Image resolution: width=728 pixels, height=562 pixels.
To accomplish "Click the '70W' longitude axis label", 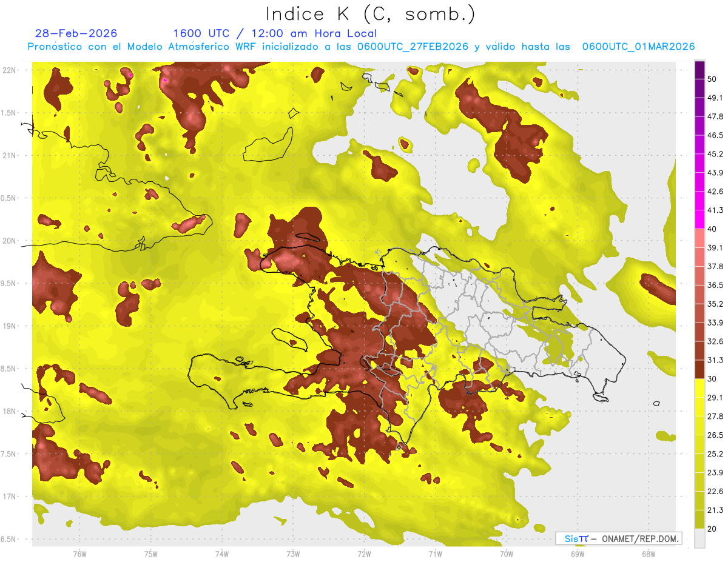I will coord(507,554).
